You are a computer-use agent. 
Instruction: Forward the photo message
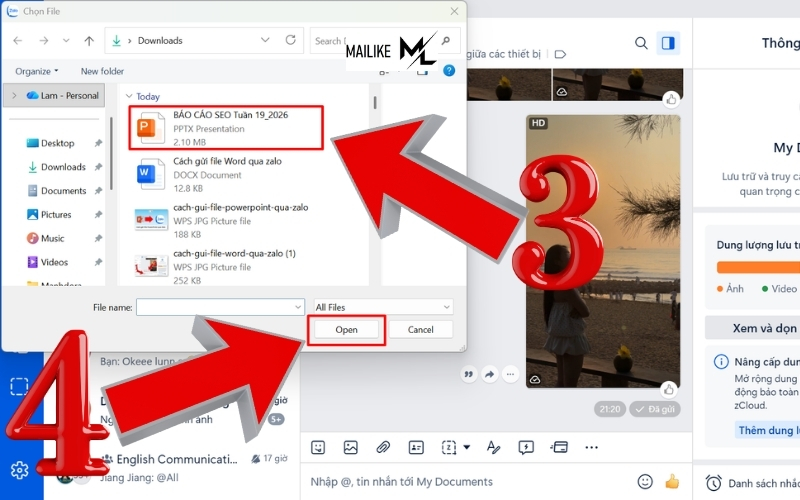tap(489, 374)
